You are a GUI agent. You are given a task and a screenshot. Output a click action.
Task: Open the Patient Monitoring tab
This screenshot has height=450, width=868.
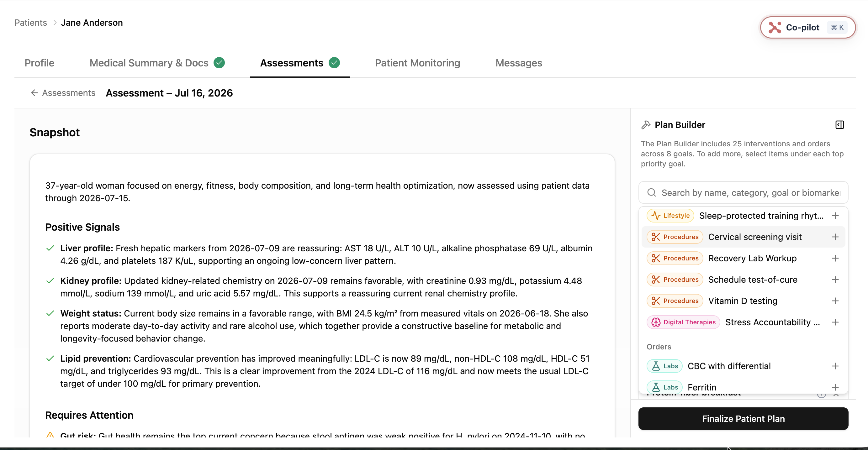(x=417, y=63)
